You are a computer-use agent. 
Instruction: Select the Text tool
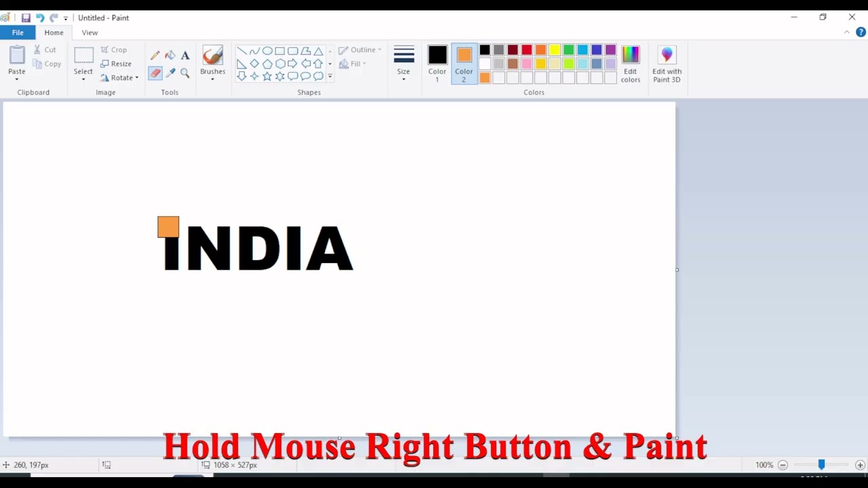(185, 56)
